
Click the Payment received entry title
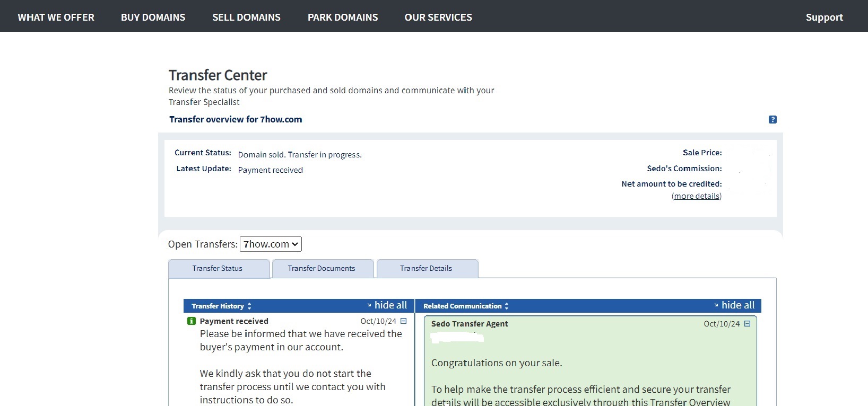[234, 321]
